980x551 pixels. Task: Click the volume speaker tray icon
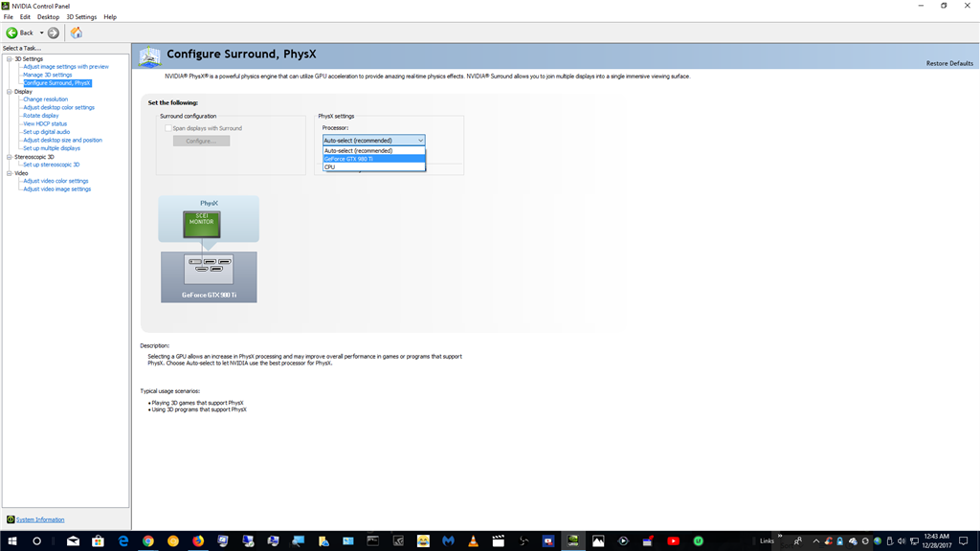pyautogui.click(x=902, y=541)
